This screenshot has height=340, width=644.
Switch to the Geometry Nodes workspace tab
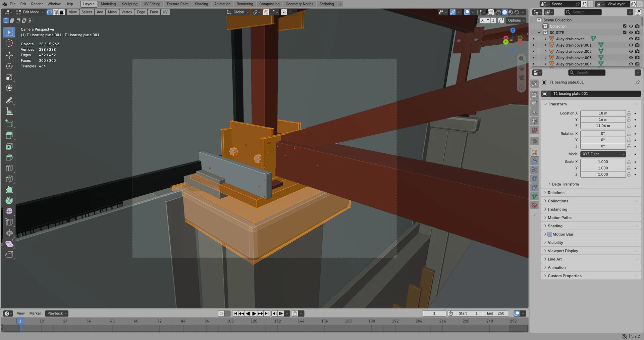click(x=299, y=4)
